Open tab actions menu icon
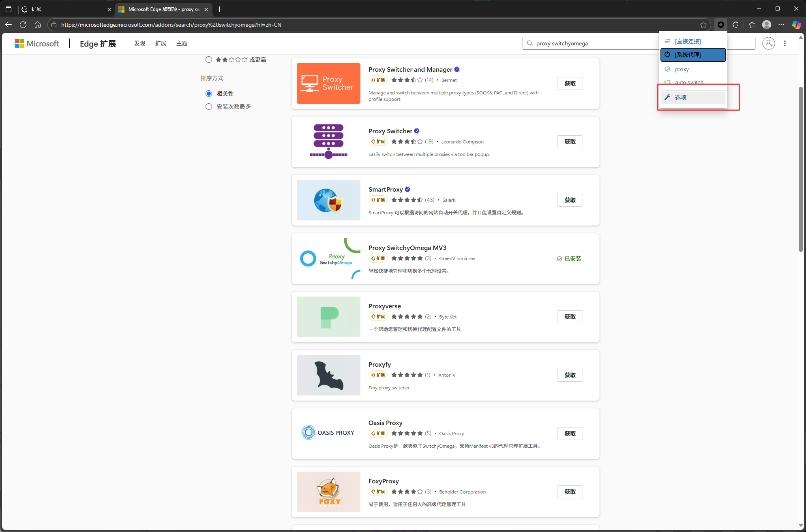 (x=9, y=9)
